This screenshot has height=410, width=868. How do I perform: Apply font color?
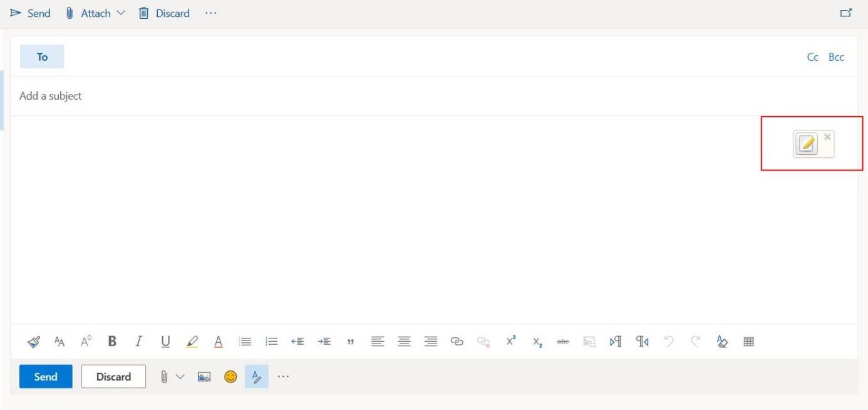click(x=219, y=342)
